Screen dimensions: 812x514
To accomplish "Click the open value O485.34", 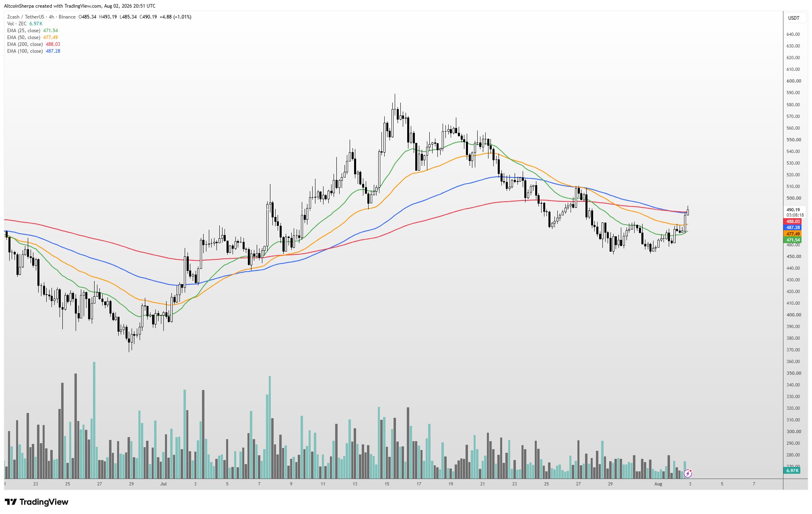I will (x=87, y=17).
